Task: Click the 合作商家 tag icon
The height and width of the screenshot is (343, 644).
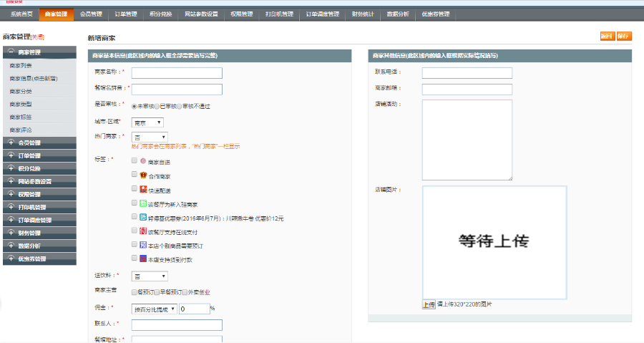Action: (143, 175)
